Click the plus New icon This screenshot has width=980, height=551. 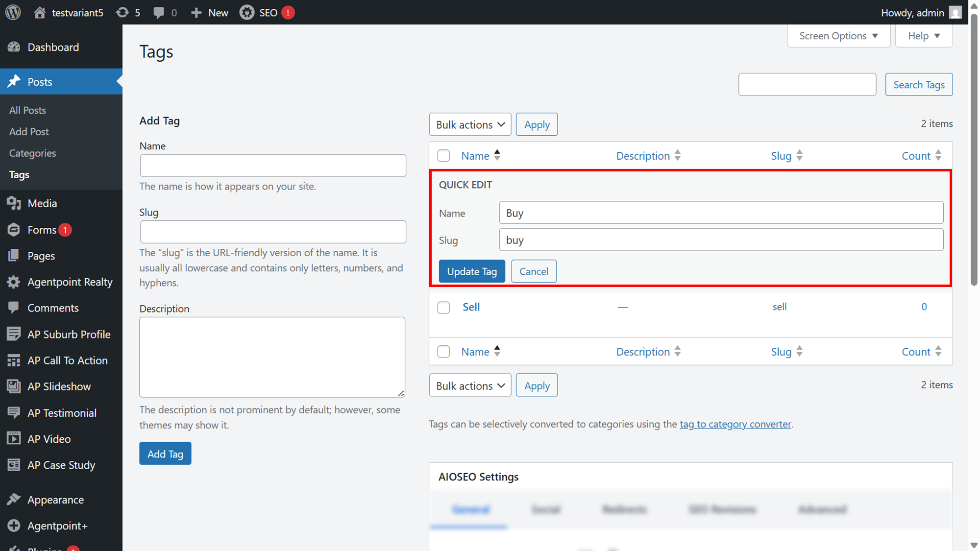(196, 12)
